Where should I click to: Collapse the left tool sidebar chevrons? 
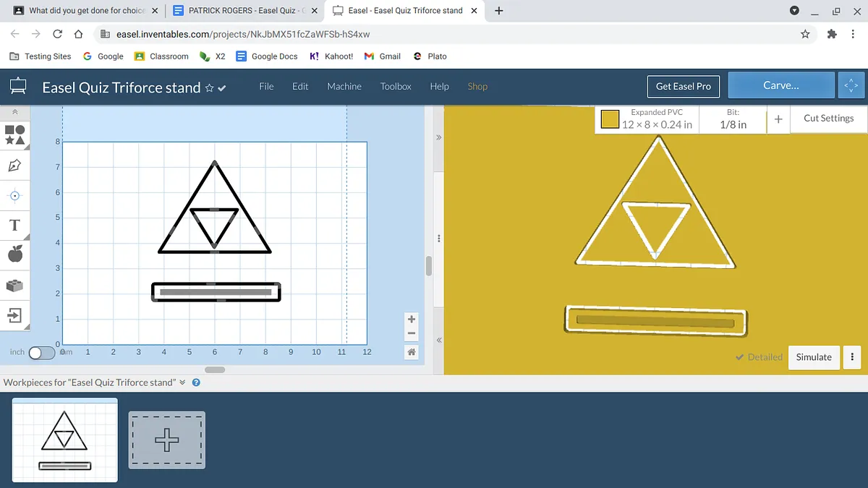pyautogui.click(x=14, y=113)
